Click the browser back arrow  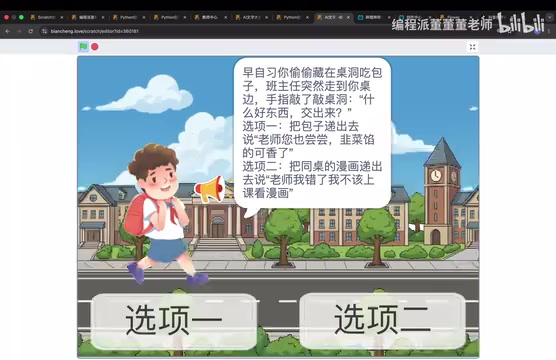click(x=7, y=31)
